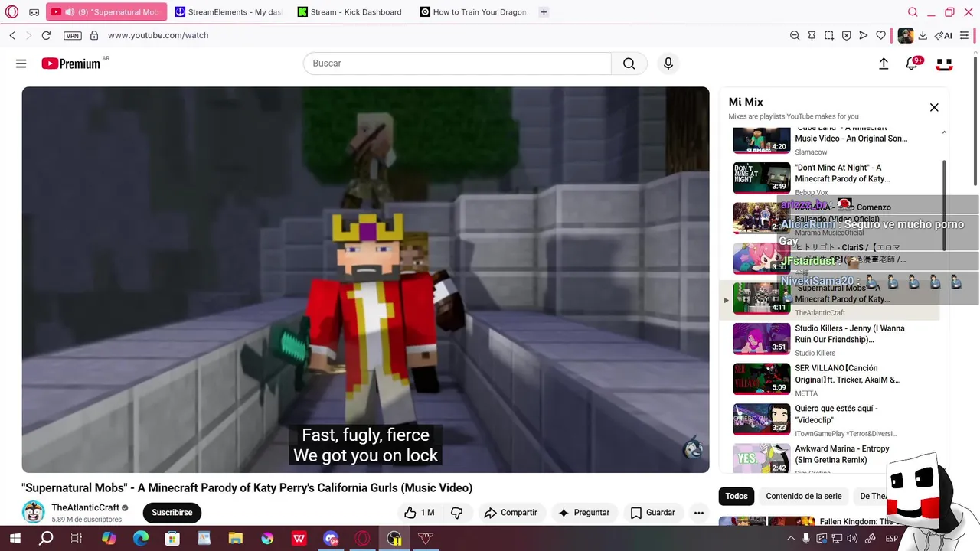Image resolution: width=980 pixels, height=551 pixels.
Task: Open Windows taskbar search
Action: click(x=46, y=539)
